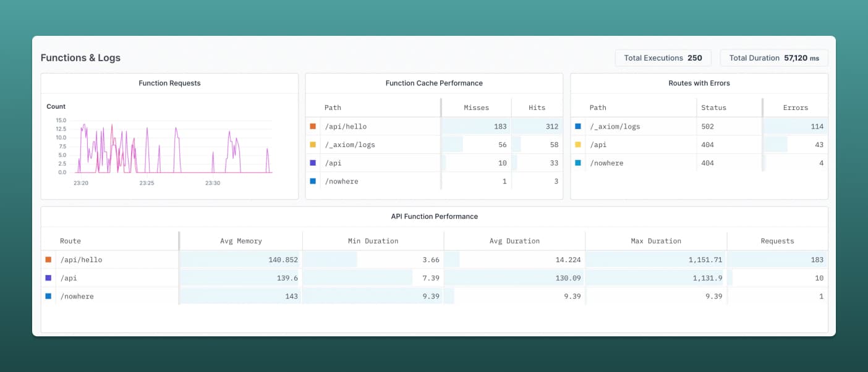Click the 140.852 average memory value
This screenshot has height=372, width=868.
[283, 260]
